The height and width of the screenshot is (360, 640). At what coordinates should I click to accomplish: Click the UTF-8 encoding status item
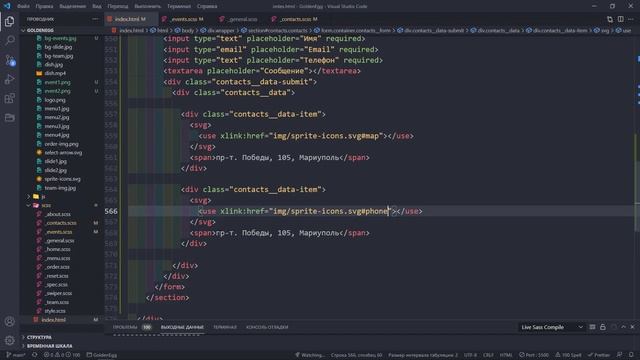coord(470,355)
